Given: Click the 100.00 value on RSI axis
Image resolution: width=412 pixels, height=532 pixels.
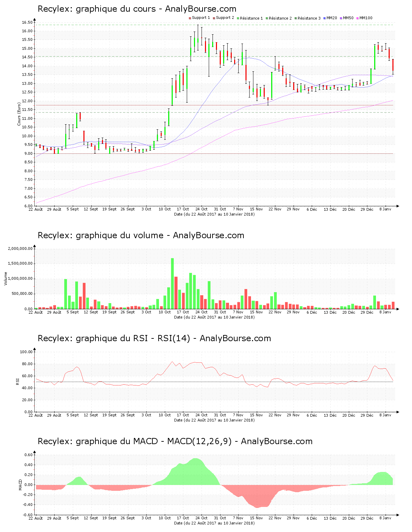Looking at the screenshot, I should pos(26,352).
